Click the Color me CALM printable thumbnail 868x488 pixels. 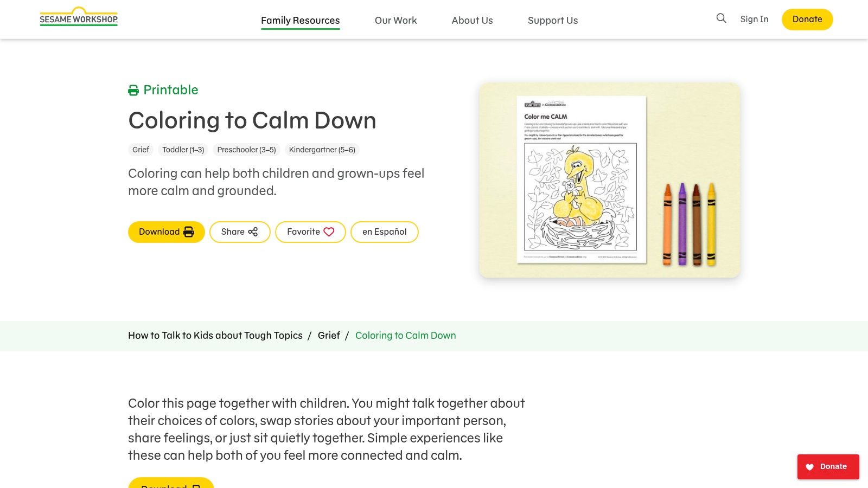(x=582, y=179)
